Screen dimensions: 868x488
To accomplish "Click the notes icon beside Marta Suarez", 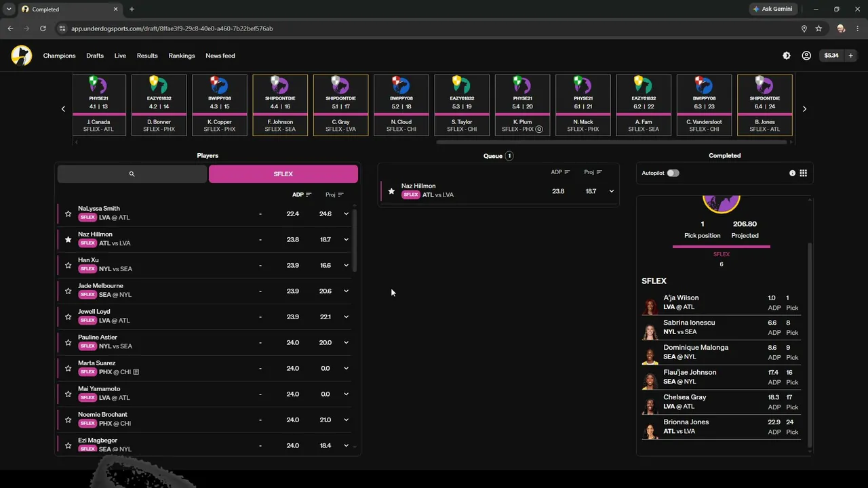I will [x=136, y=372].
